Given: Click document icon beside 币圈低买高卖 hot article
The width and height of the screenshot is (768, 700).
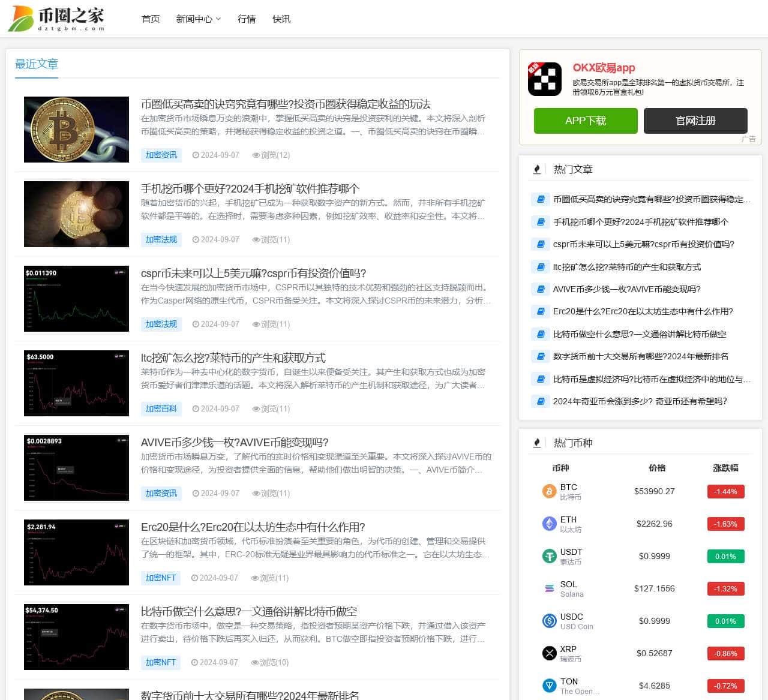Looking at the screenshot, I should pyautogui.click(x=540, y=199).
